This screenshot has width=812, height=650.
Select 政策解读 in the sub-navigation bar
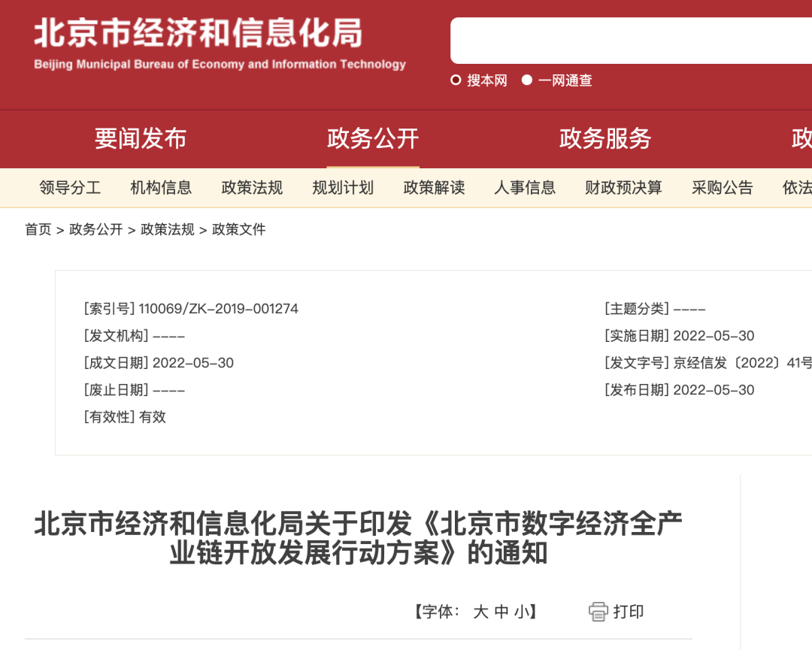pos(434,188)
